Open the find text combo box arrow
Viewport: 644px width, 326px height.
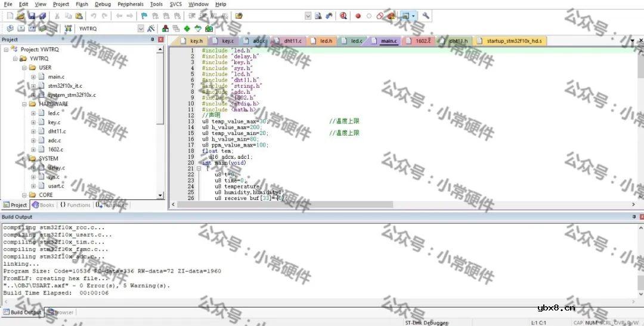click(x=308, y=16)
